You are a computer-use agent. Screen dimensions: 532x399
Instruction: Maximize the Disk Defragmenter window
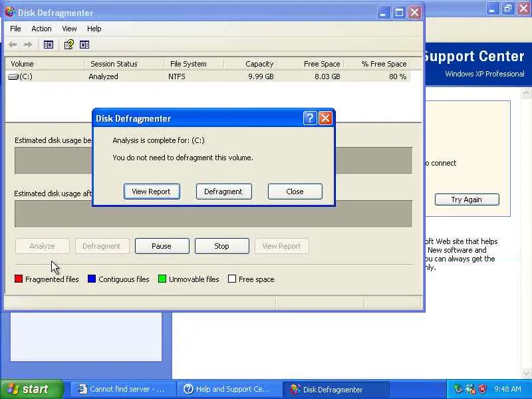click(399, 13)
